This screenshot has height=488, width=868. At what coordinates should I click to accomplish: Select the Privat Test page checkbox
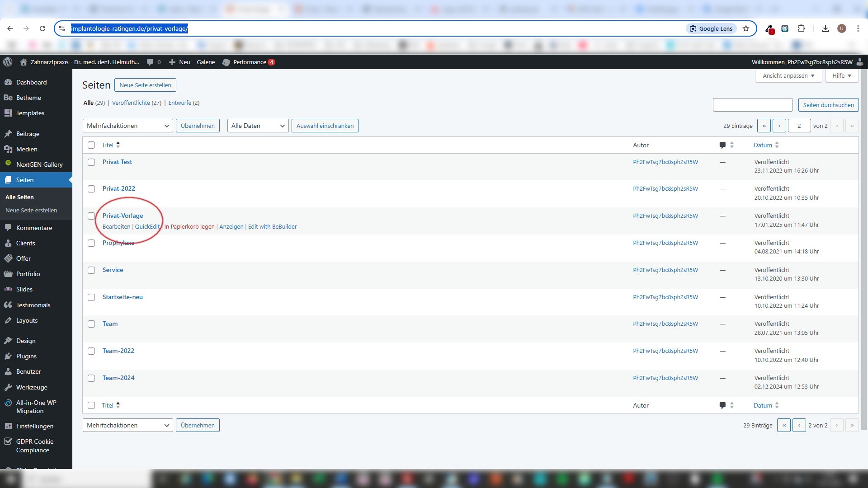click(x=91, y=162)
